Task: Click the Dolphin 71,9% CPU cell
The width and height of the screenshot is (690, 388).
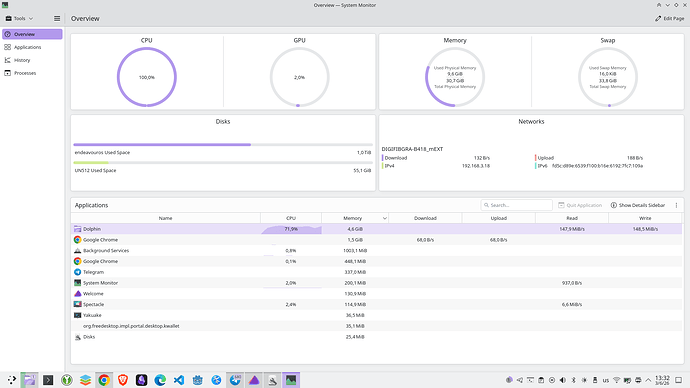Action: 291,229
